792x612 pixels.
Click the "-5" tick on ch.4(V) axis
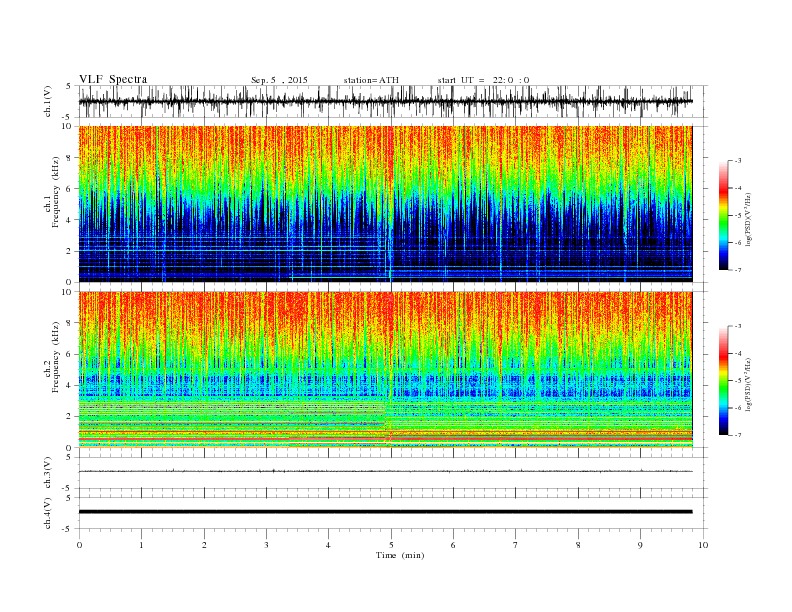(x=68, y=529)
